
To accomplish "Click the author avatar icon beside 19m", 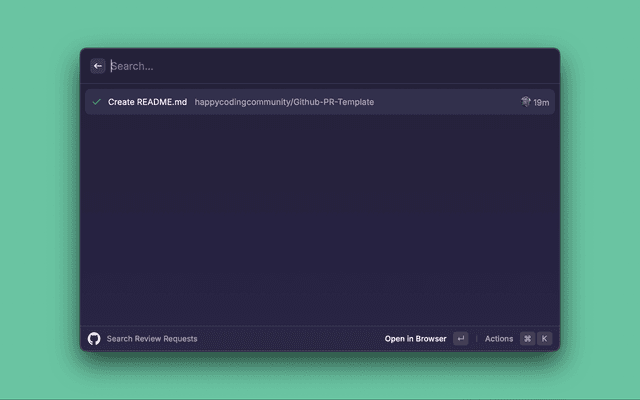I will pos(525,102).
